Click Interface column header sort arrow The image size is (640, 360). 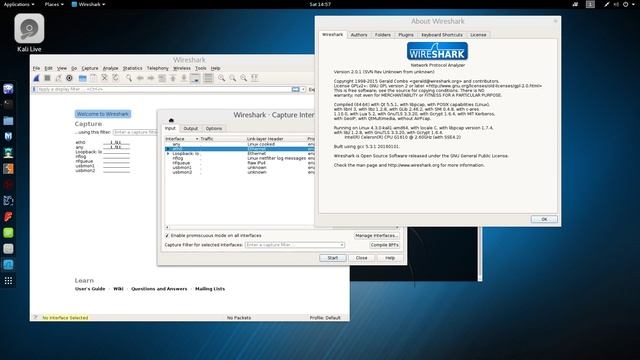(197, 139)
